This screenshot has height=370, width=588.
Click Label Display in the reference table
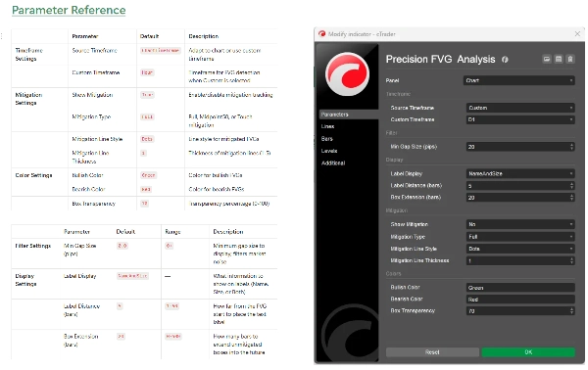[80, 276]
